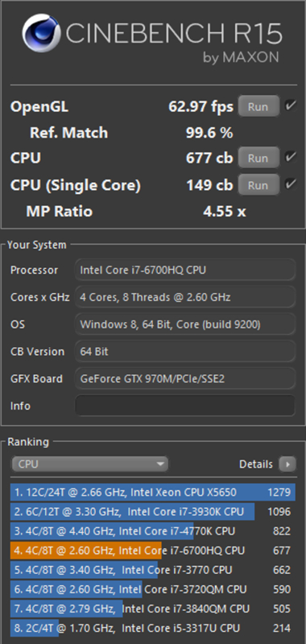306x644 pixels.
Task: Toggle the CPU test checkbox
Action: click(291, 157)
